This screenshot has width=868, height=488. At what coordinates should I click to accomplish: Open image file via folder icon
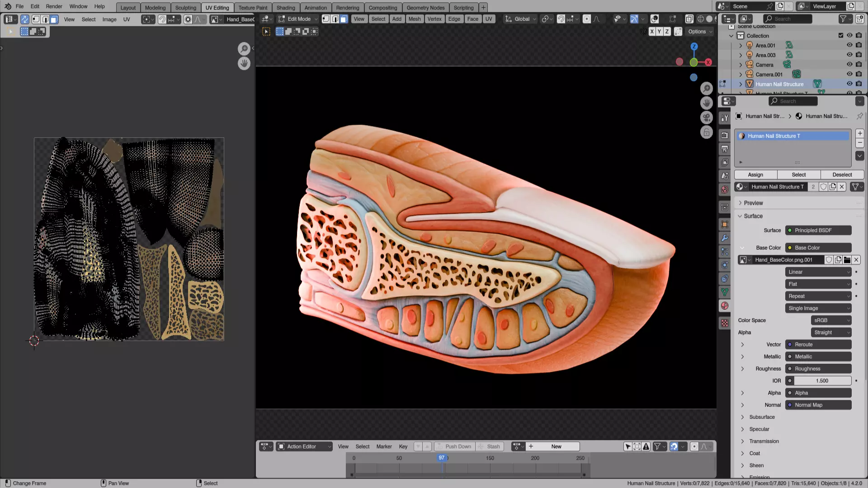(847, 260)
